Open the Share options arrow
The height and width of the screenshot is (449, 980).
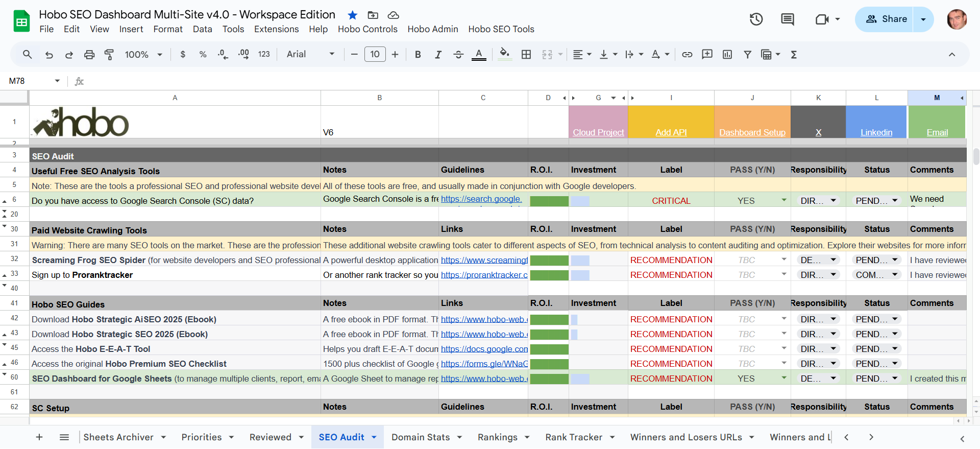(x=923, y=19)
